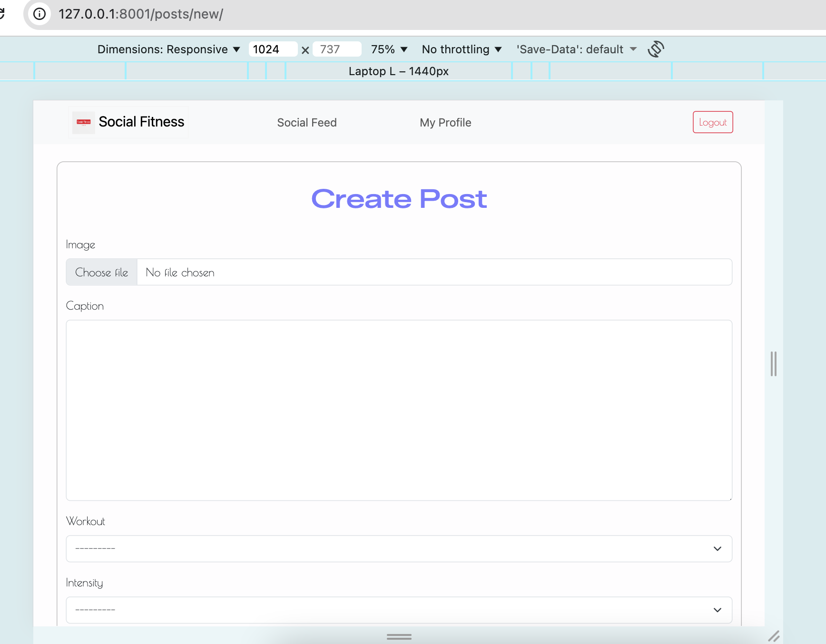The image size is (826, 644).
Task: Click the bottom viewport resize handle
Action: tap(399, 637)
